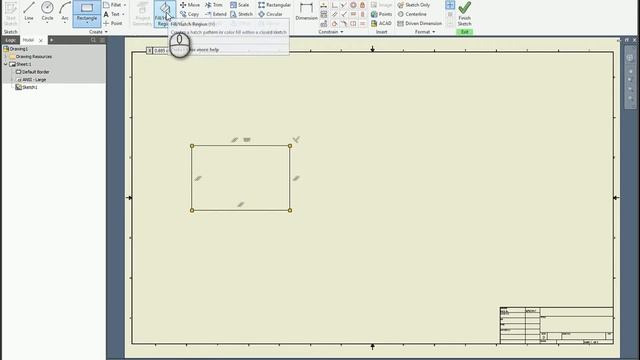
Task: Insert an ACAD file
Action: [381, 23]
